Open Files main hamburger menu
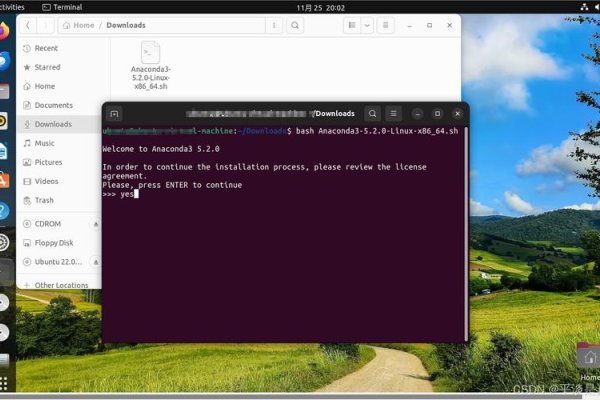Image resolution: width=600 pixels, height=400 pixels. (386, 25)
